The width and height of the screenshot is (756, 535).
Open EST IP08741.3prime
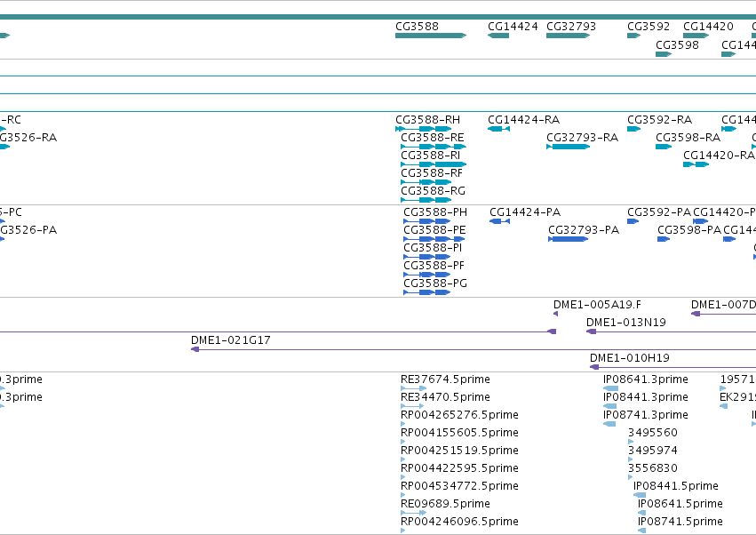(x=609, y=424)
